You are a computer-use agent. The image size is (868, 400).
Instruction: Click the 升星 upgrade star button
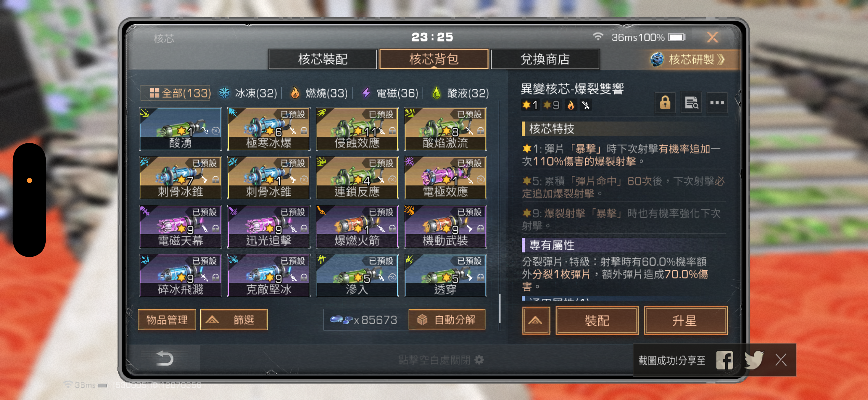tap(686, 320)
